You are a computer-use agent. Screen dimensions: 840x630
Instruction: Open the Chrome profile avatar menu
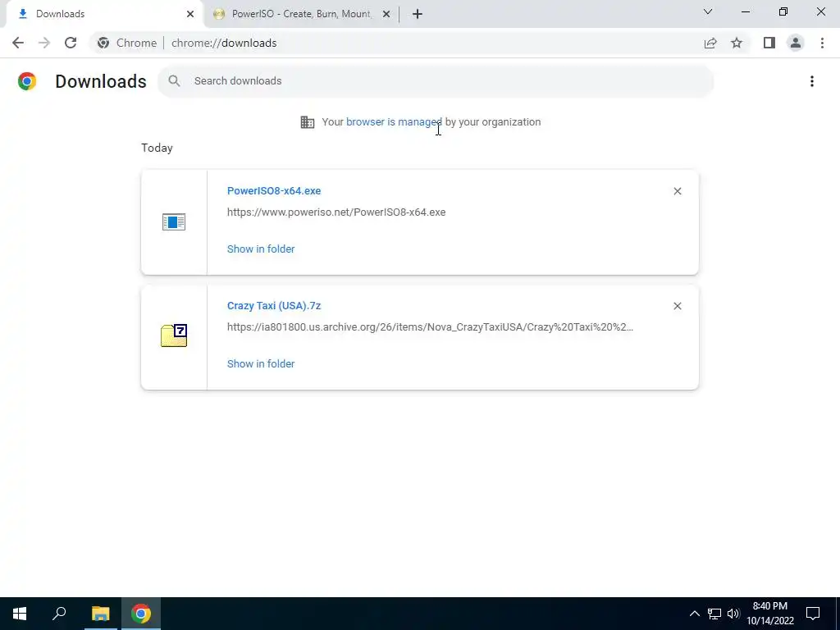[x=796, y=43]
